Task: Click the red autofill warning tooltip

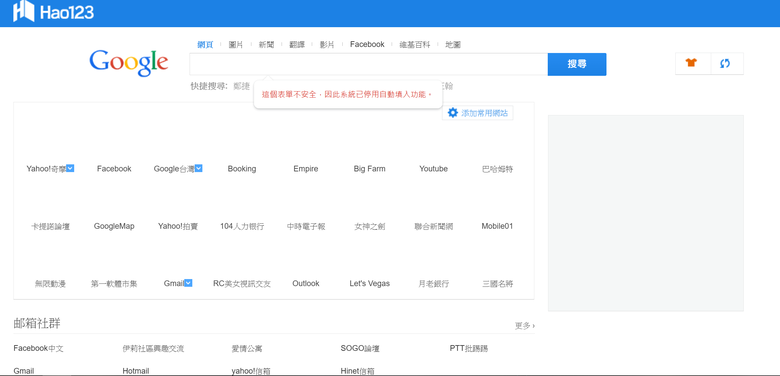Action: click(x=348, y=94)
